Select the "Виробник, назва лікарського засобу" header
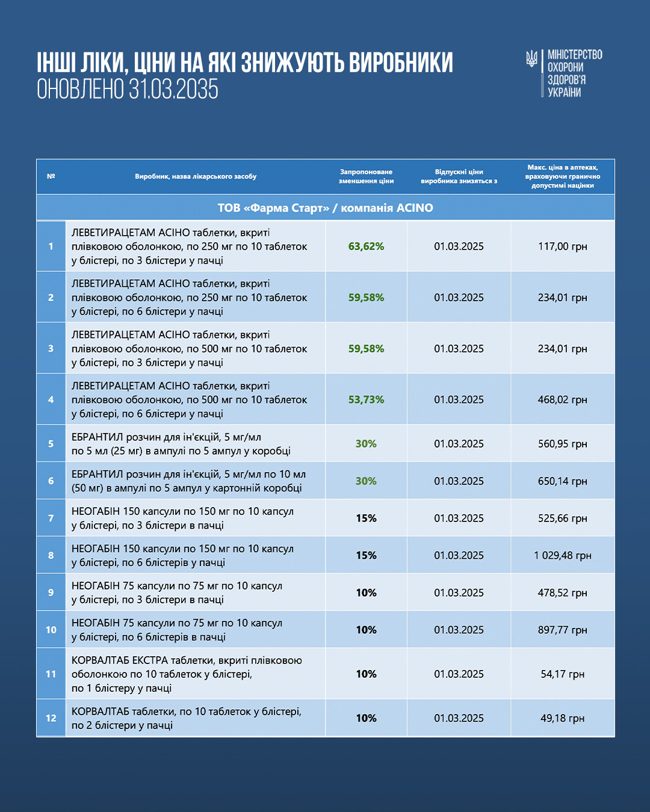The image size is (650, 812). (x=196, y=176)
